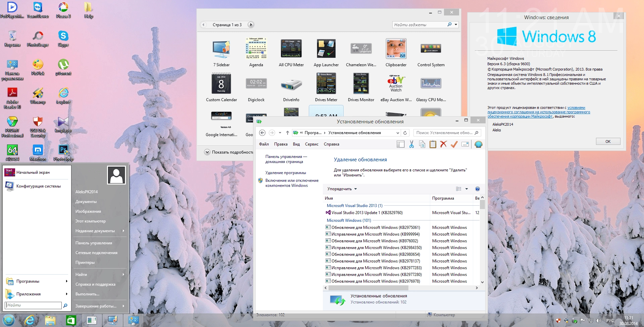Click the Copy toolbar icon
Viewport: 644px width, 327px height.
pyautogui.click(x=422, y=144)
